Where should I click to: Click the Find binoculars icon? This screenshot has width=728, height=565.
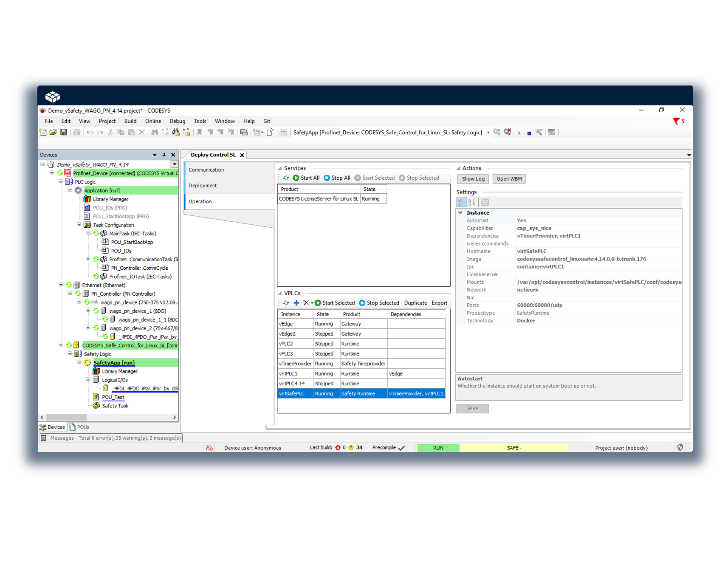click(155, 132)
